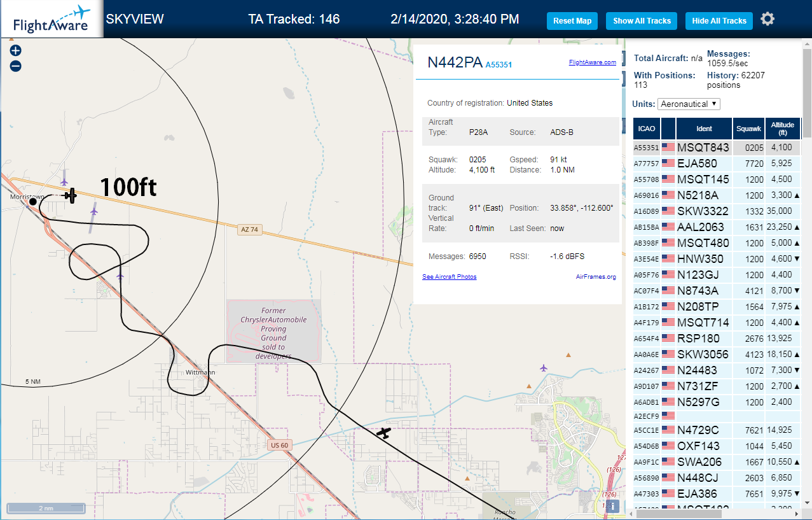Open the FlightAware.com link in aircraft panel
The height and width of the screenshot is (520, 812).
[x=592, y=62]
